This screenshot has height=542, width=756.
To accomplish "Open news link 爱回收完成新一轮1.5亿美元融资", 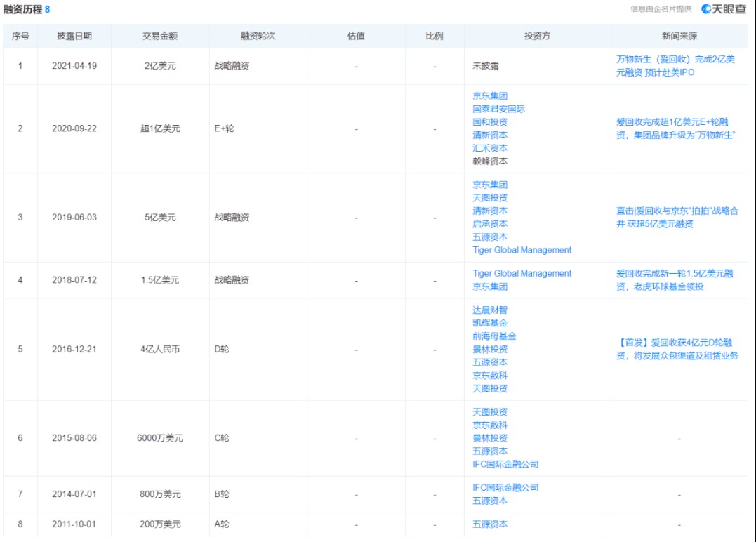I will 675,279.
